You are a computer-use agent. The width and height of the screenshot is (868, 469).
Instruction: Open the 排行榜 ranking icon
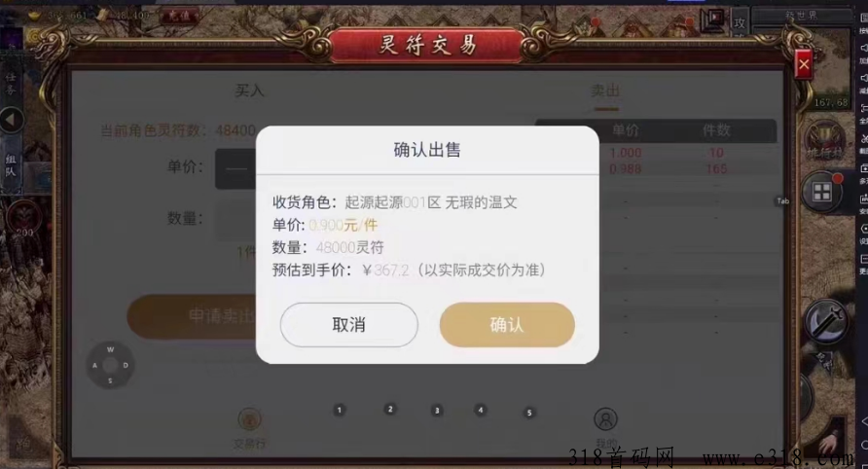(x=824, y=141)
